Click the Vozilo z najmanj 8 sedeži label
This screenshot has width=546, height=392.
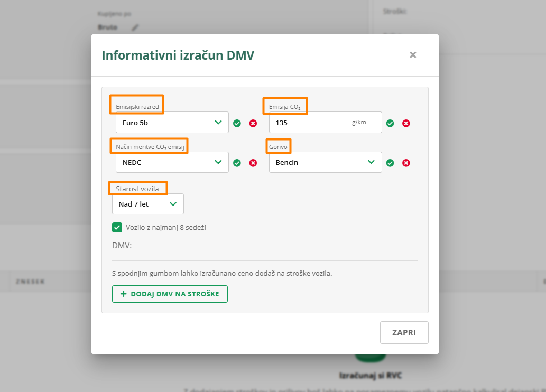(x=165, y=228)
